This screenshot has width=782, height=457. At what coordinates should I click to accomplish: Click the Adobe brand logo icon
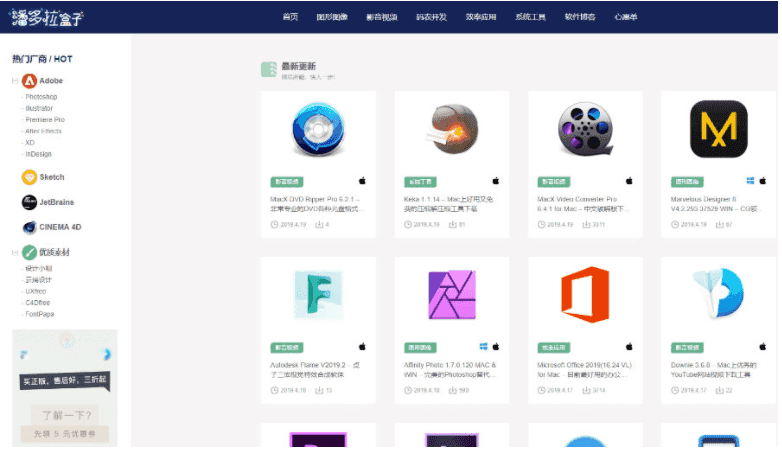[x=29, y=80]
